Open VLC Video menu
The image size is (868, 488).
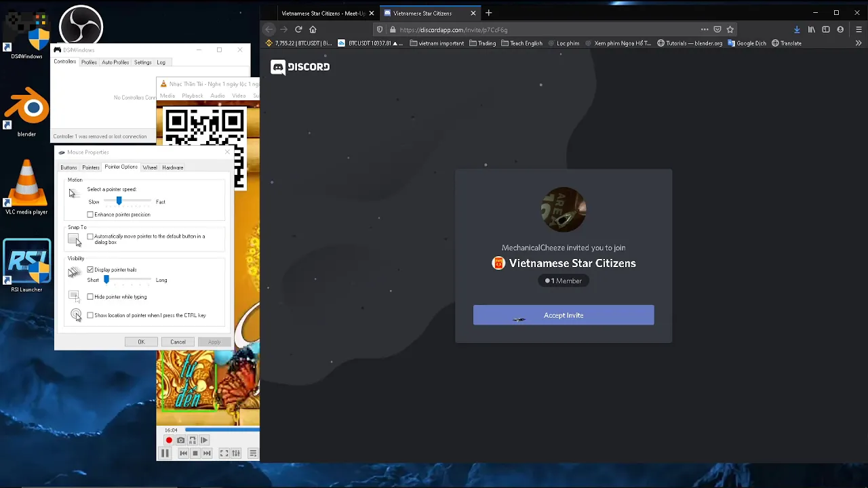coord(239,96)
